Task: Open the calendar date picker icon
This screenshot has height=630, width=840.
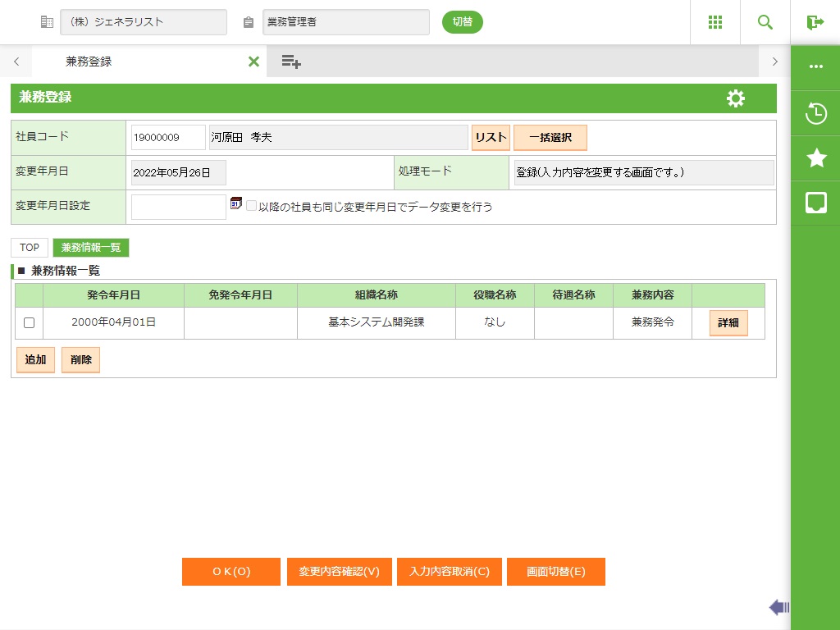Action: click(236, 203)
